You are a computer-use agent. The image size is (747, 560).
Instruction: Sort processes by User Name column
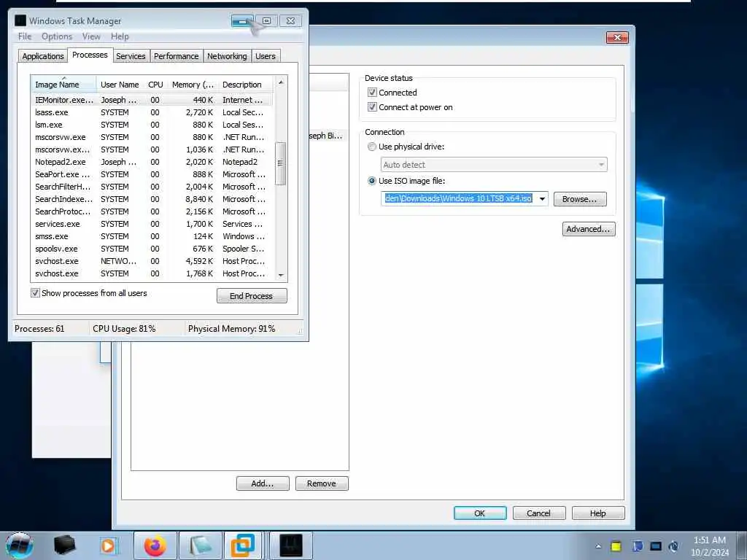(x=120, y=85)
